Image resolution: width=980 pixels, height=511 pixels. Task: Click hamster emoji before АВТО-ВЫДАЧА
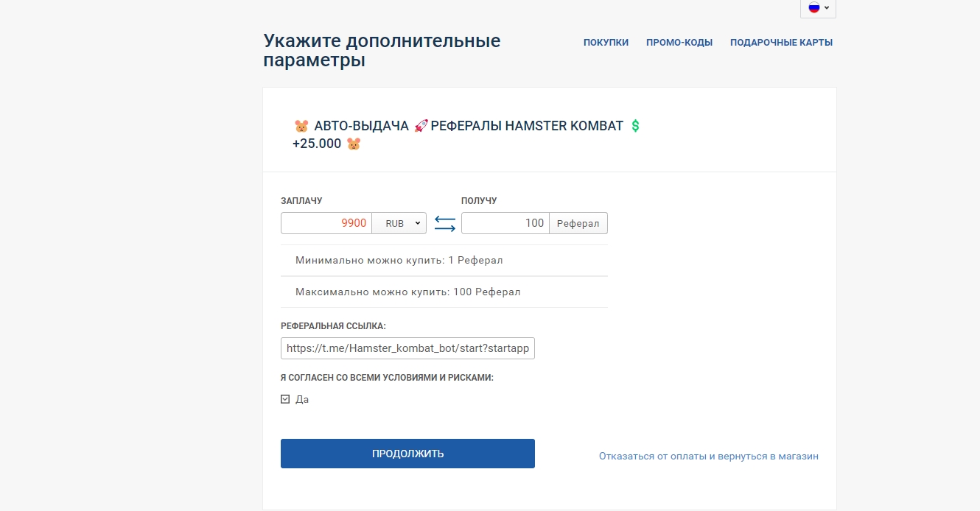tap(301, 126)
